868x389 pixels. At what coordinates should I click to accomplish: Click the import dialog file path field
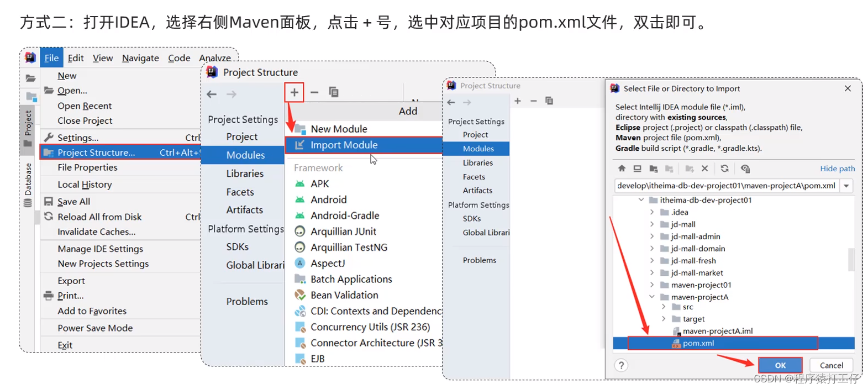[727, 186]
